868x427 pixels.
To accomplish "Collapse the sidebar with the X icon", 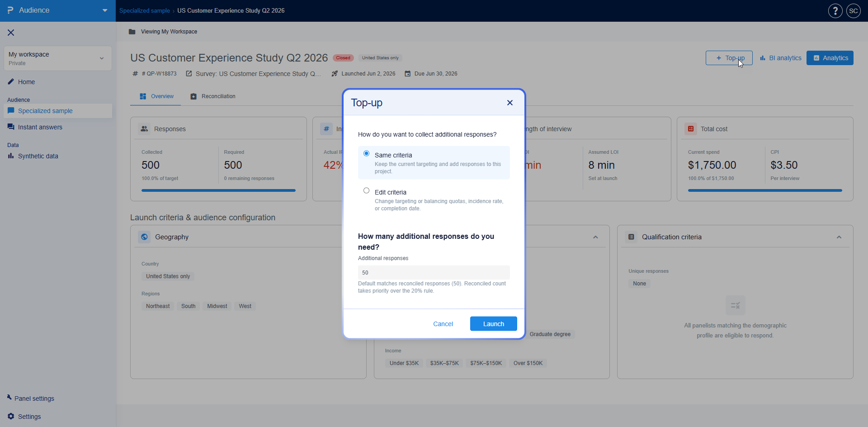I will 11,33.
